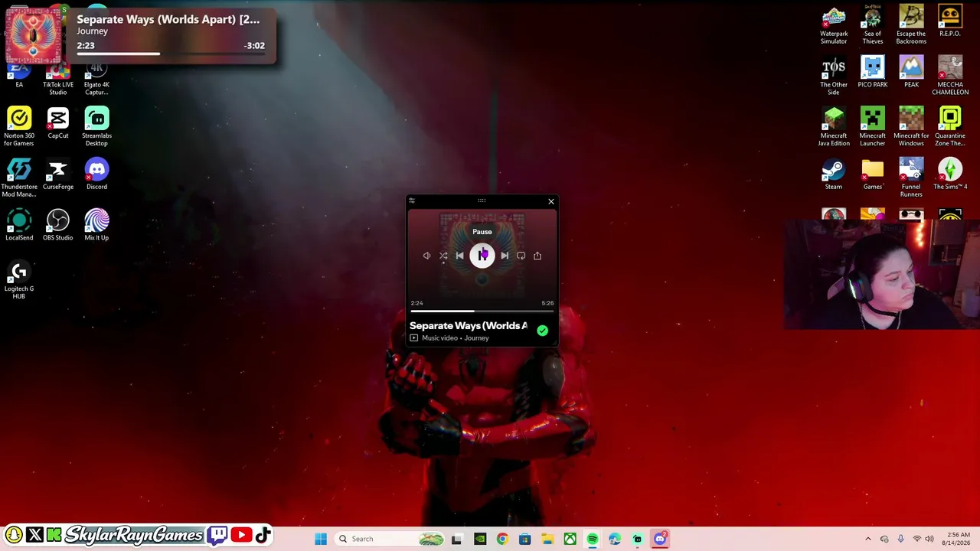980x551 pixels.
Task: Select the Logitech G HUB icon
Action: click(x=19, y=279)
